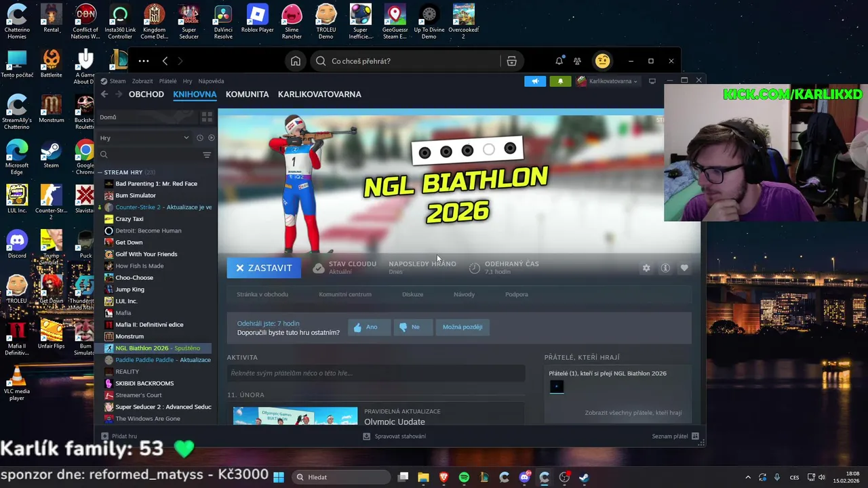
Task: Click Zobrazit všechny přátele, kteří hrají
Action: pyautogui.click(x=633, y=413)
